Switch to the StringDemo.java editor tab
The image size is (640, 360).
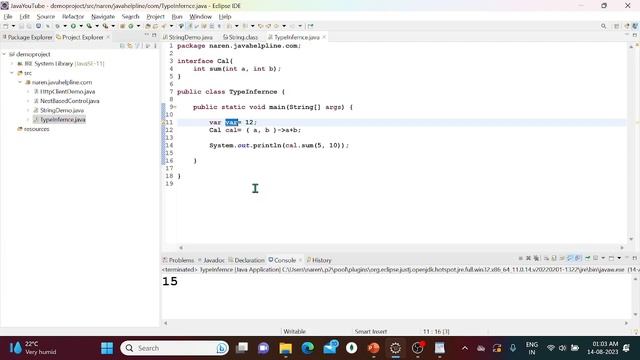188,37
